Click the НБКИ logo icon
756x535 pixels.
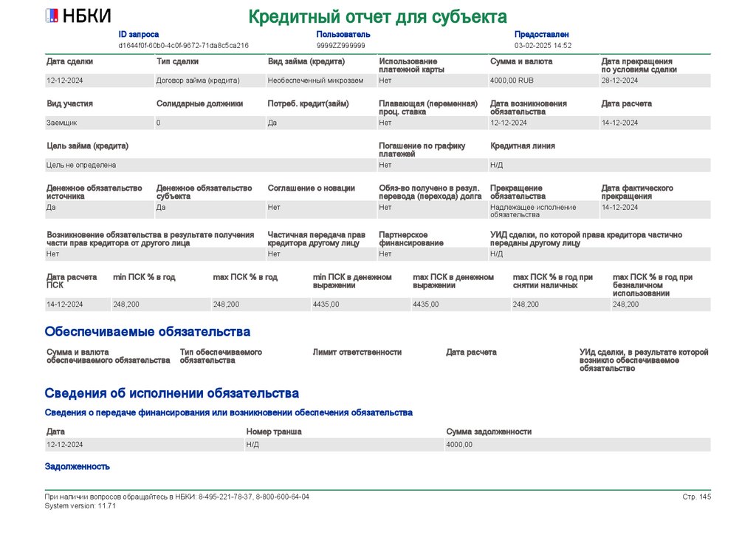[x=52, y=16]
